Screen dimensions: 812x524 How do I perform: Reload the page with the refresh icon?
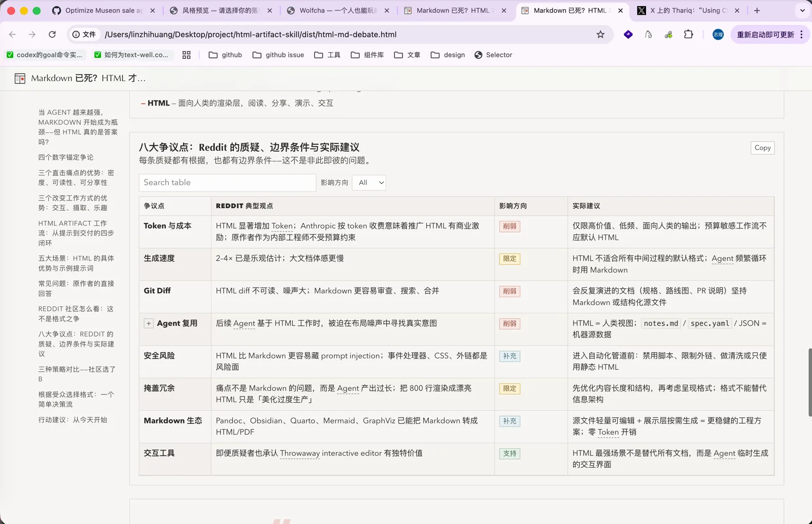click(x=52, y=35)
